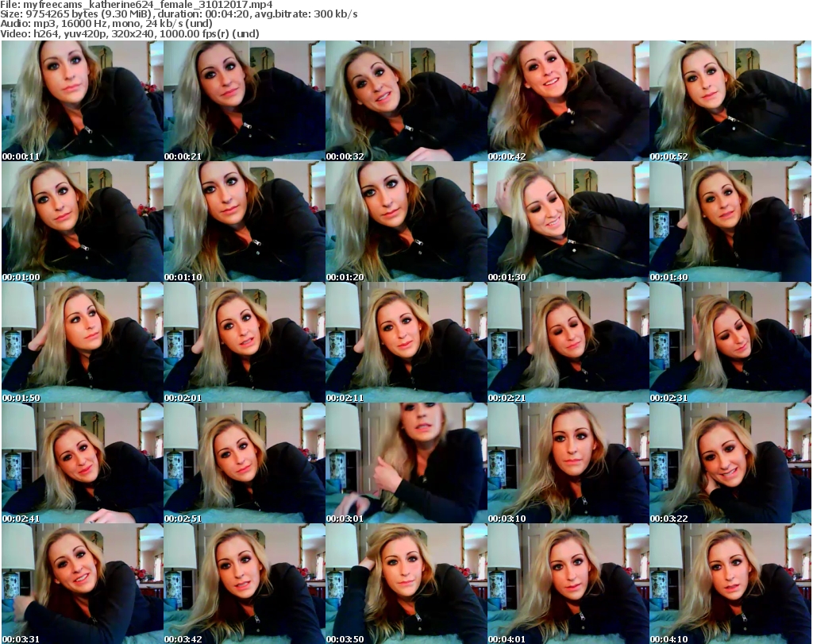Click the blurred frame stamped 00:03:01
This screenshot has height=644, width=813.
[406, 463]
